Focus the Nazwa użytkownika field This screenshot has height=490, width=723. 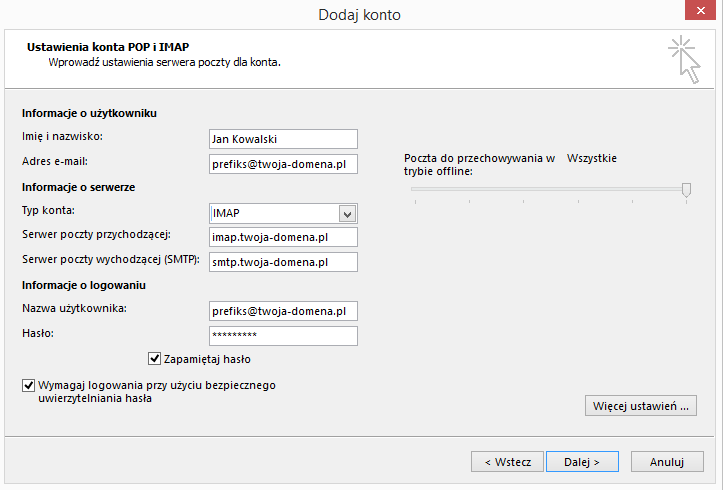(x=283, y=311)
